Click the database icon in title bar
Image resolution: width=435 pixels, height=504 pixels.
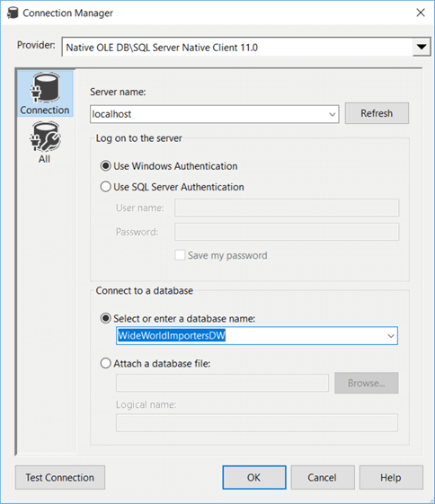tap(13, 13)
